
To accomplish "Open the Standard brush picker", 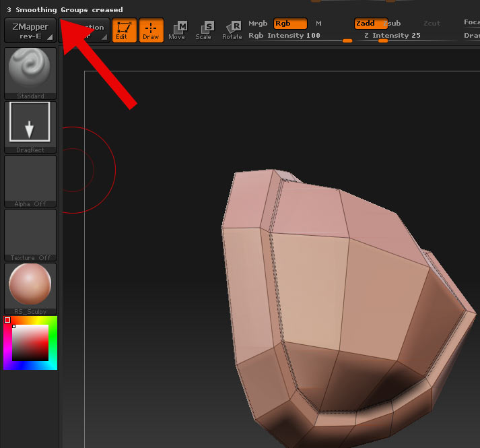I will [30, 73].
